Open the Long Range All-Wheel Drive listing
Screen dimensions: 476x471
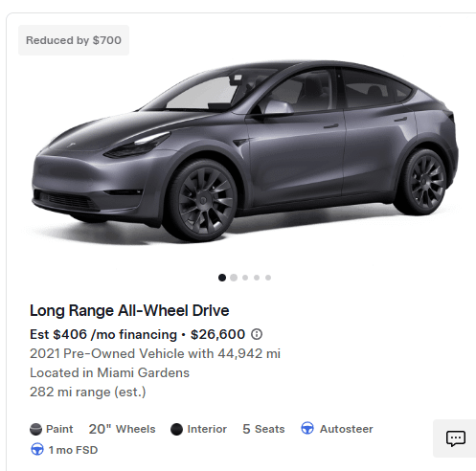point(129,310)
